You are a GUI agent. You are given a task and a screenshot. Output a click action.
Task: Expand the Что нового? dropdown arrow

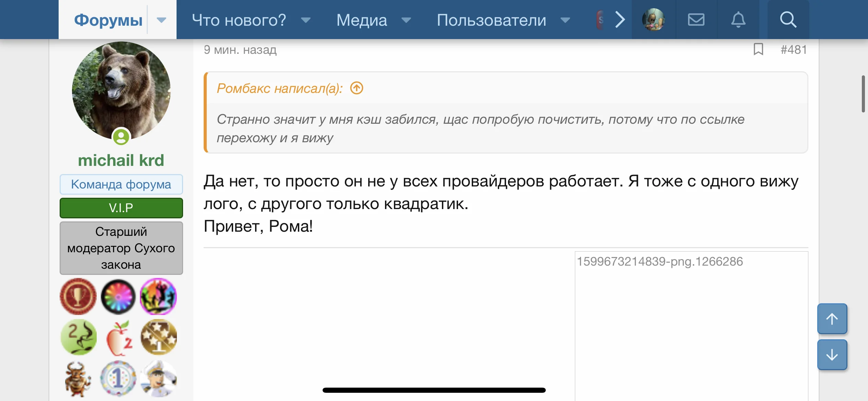(306, 20)
